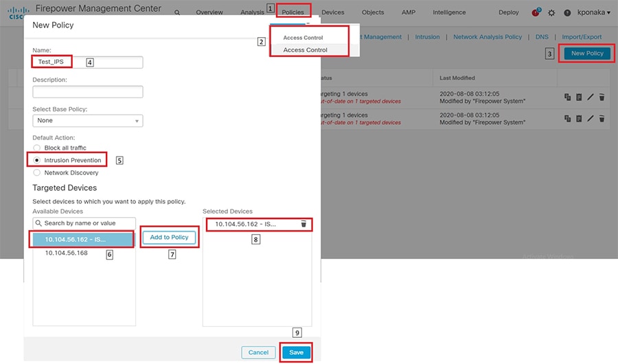Open the Import/Export link
This screenshot has height=364, width=618.
(582, 36)
